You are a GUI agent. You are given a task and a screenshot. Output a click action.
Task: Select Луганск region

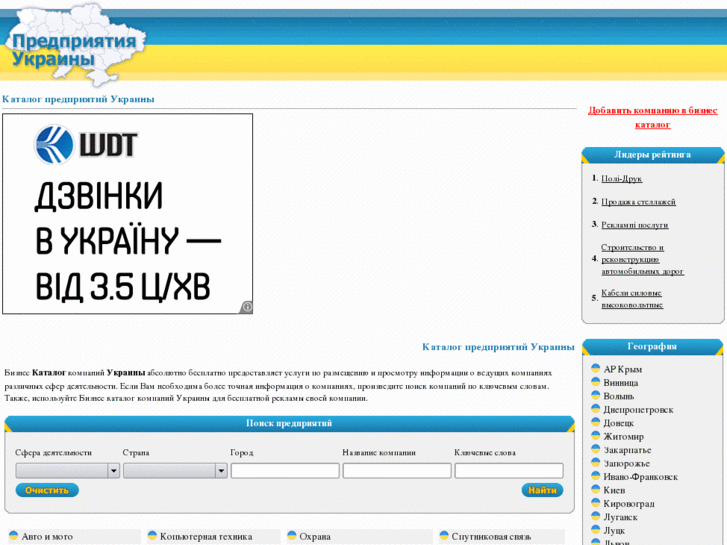coord(620,517)
